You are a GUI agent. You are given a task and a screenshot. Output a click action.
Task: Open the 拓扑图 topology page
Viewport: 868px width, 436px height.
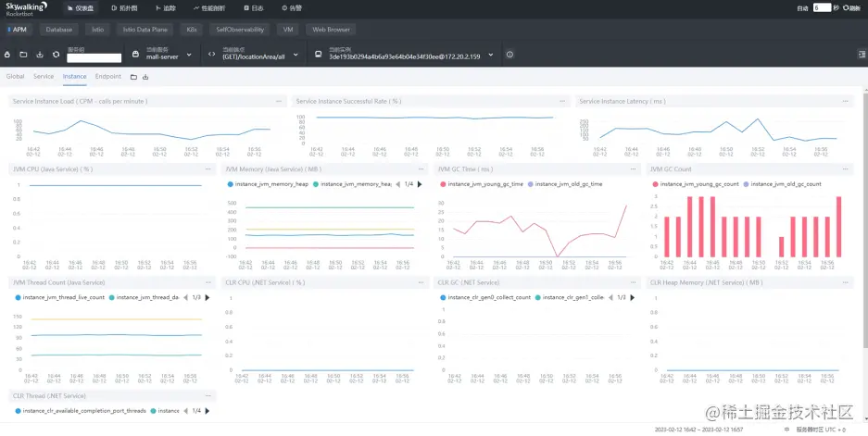pyautogui.click(x=124, y=8)
